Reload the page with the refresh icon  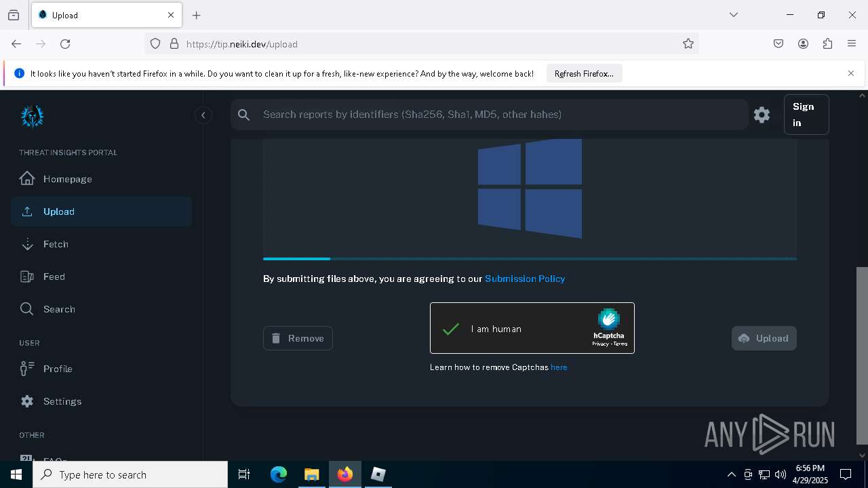[x=65, y=43]
